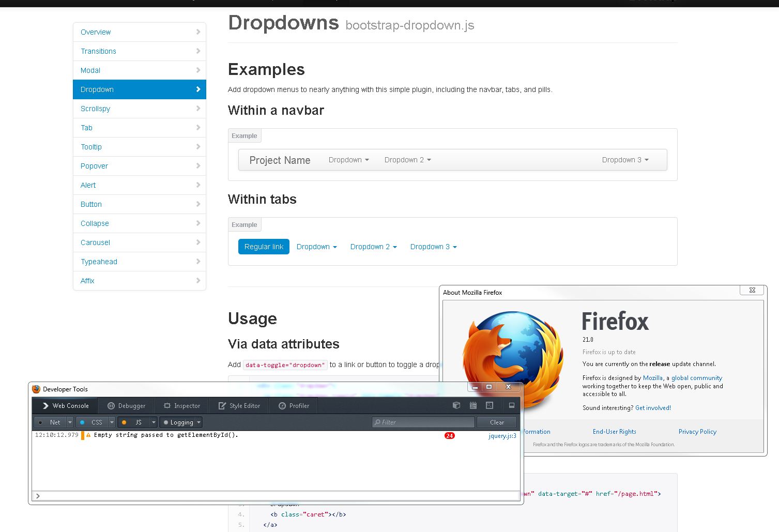Click the Project Name navbar brand
Viewport: 779px width, 532px height.
pyautogui.click(x=280, y=160)
